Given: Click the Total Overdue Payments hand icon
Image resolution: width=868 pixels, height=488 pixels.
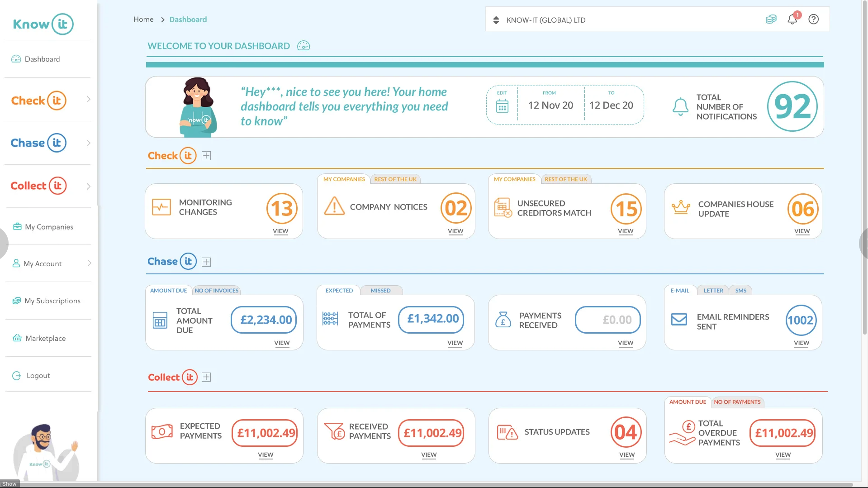Looking at the screenshot, I should (682, 433).
